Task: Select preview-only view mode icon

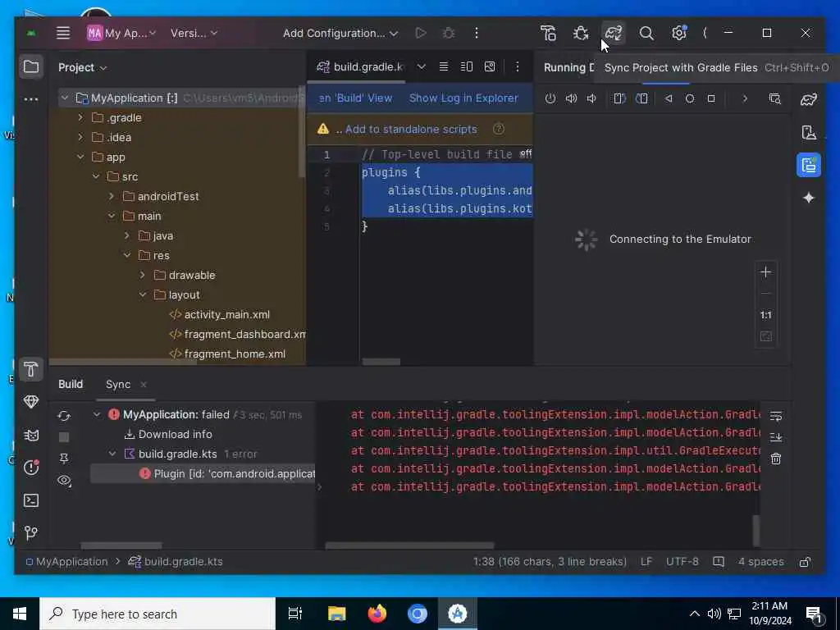Action: (x=490, y=67)
